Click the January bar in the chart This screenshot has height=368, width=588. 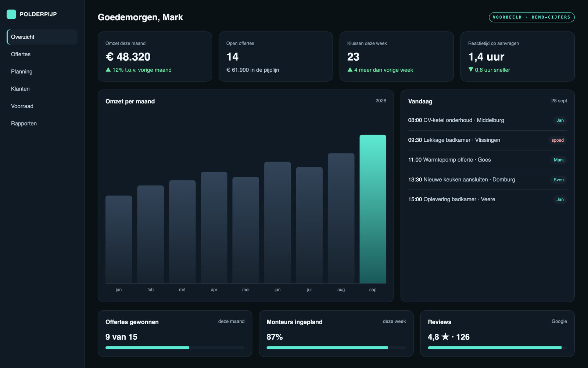coord(119,240)
